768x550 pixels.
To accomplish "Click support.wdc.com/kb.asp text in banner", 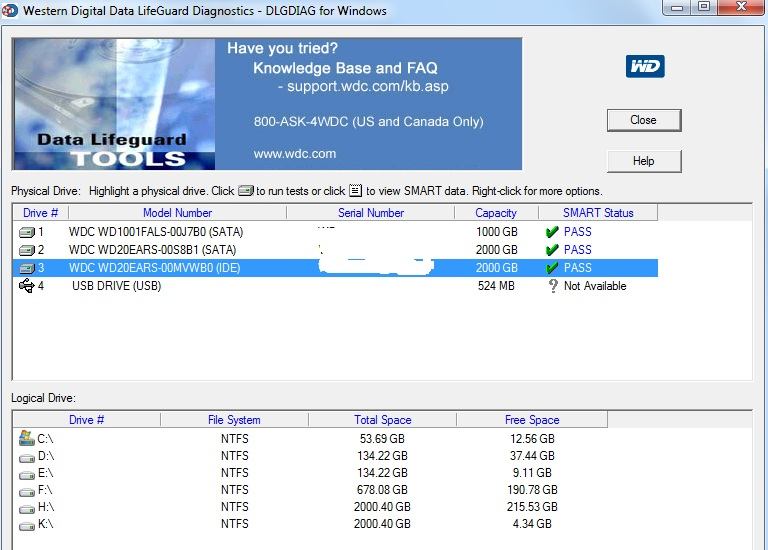I will 368,86.
